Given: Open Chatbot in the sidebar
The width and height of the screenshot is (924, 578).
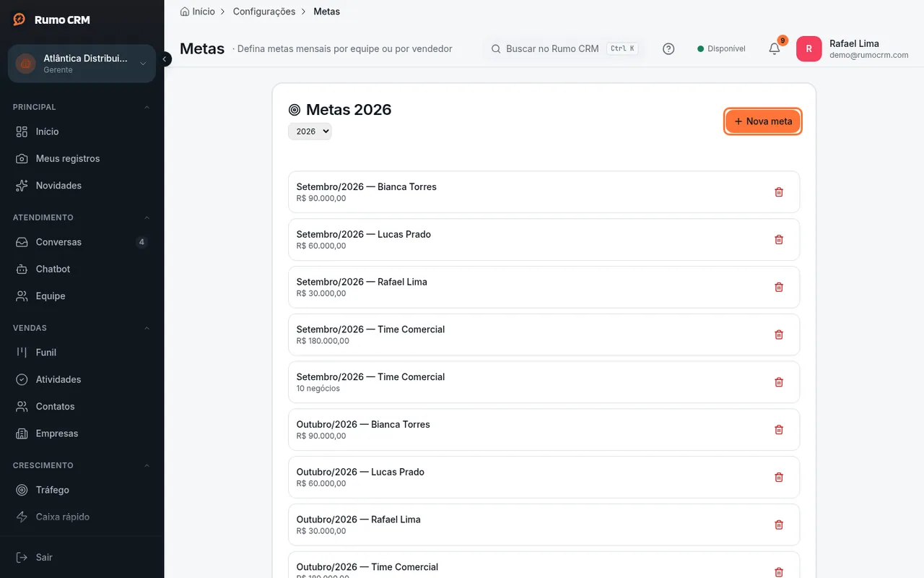Looking at the screenshot, I should [x=82, y=269].
